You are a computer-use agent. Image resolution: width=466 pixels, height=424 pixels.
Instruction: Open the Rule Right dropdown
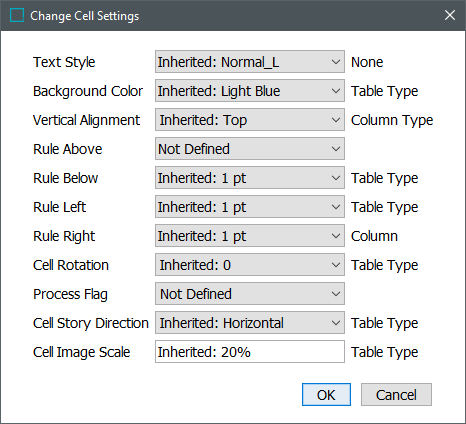pyautogui.click(x=250, y=236)
